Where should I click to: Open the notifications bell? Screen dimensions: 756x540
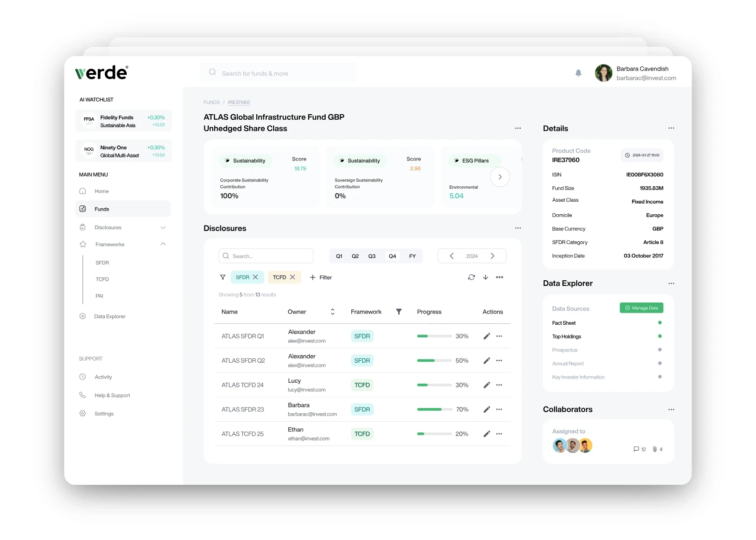[x=578, y=73]
